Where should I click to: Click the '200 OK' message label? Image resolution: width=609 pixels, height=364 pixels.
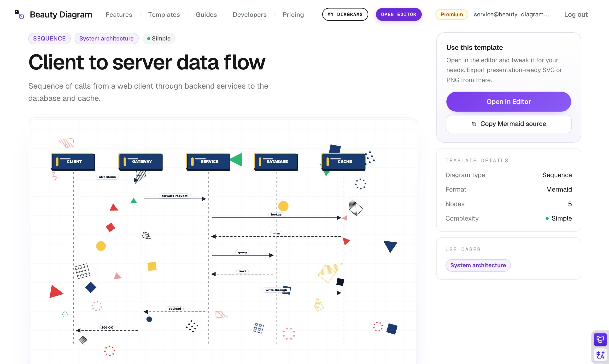(x=107, y=327)
